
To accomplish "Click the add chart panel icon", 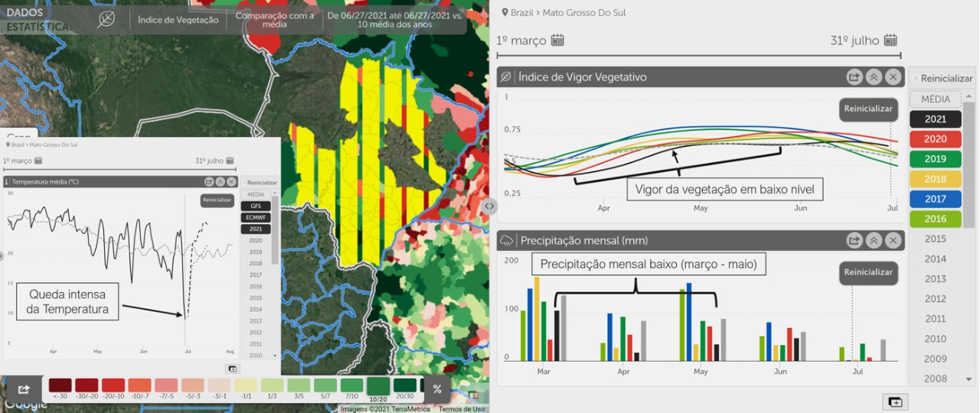I will [x=894, y=402].
